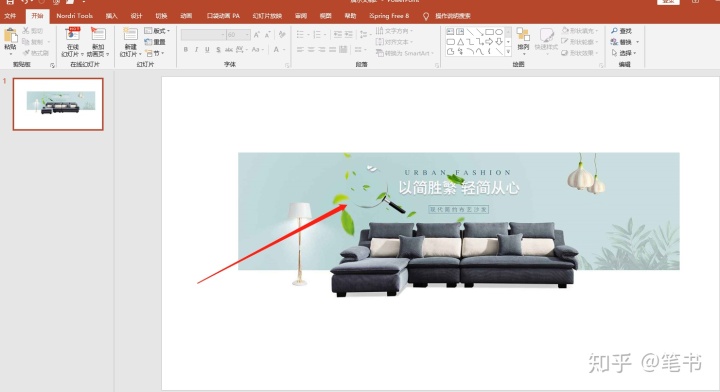Toggle Italic formatting
Screen dimensions: 720x392
pos(197,50)
